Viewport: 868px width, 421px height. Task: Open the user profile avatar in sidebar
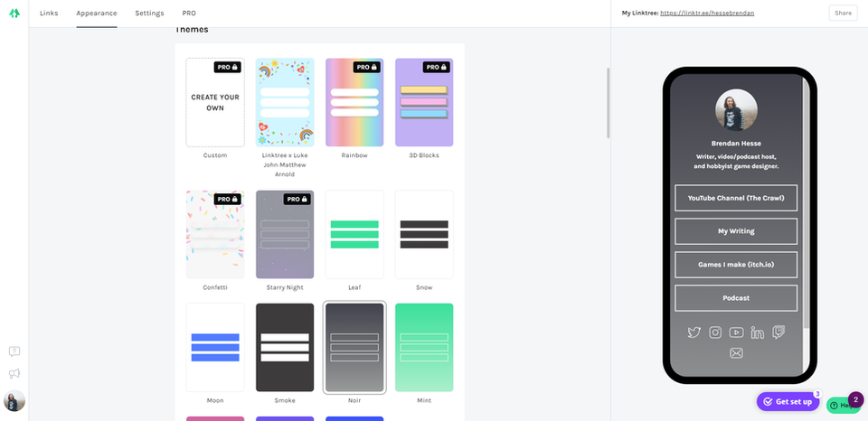(14, 401)
